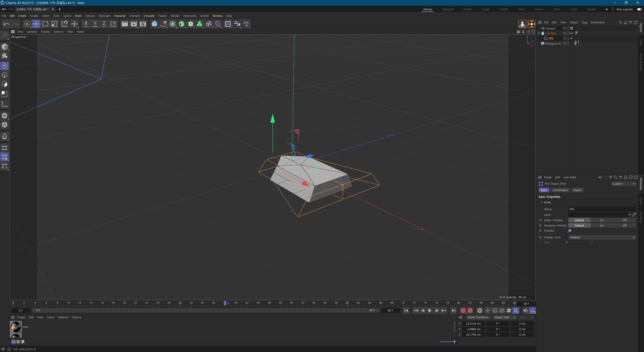Toggle Autokeying button
The width and height of the screenshot is (644, 352).
pos(470,311)
